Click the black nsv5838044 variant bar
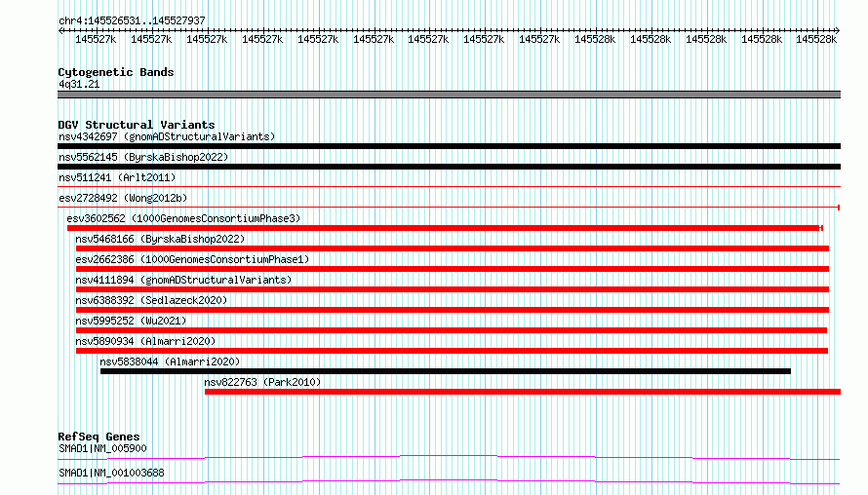Viewport: 868px width, 495px height. tap(446, 371)
